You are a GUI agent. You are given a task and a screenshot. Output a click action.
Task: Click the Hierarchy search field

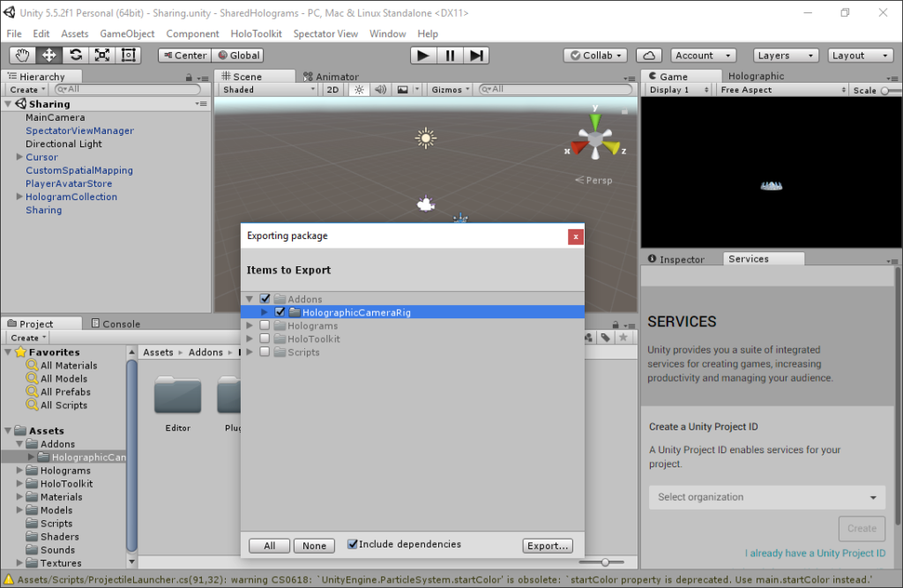point(127,89)
